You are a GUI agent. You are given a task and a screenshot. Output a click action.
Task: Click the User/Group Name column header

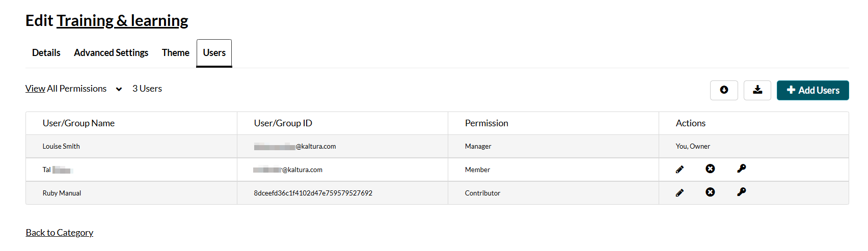78,123
